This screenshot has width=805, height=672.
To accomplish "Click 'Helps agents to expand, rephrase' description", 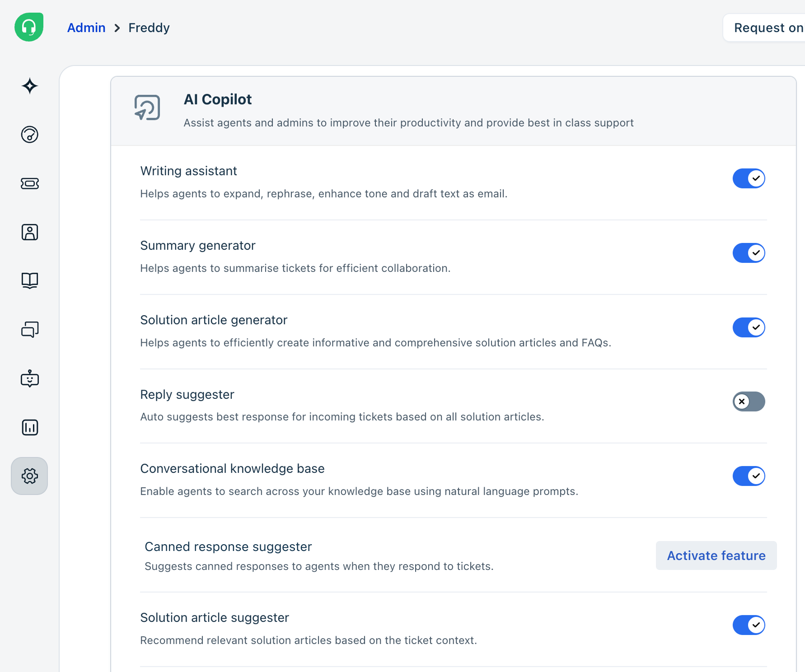I will [324, 194].
